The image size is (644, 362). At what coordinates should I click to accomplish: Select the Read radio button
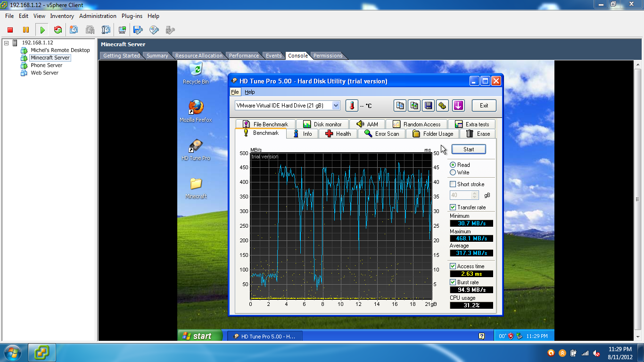[453, 165]
